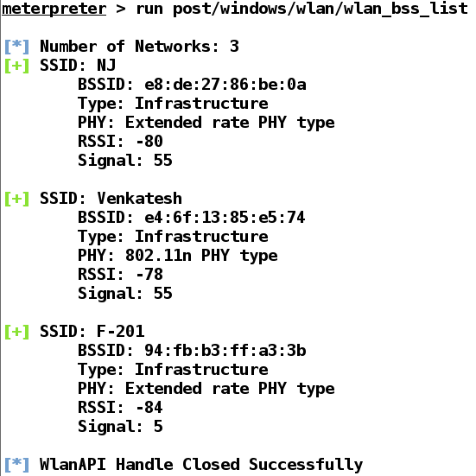The width and height of the screenshot is (476, 476).
Task: Click the BSSID e4:6f:13:85:e5:74 value
Action: click(225, 218)
